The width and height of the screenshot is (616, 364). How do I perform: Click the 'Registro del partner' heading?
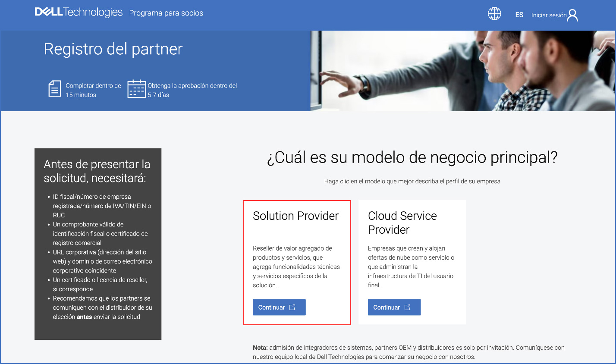pos(113,49)
